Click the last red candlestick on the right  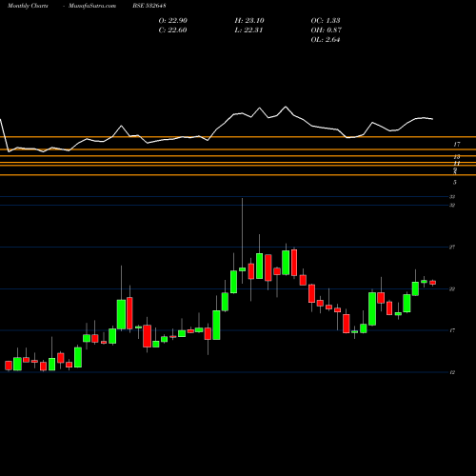point(433,283)
